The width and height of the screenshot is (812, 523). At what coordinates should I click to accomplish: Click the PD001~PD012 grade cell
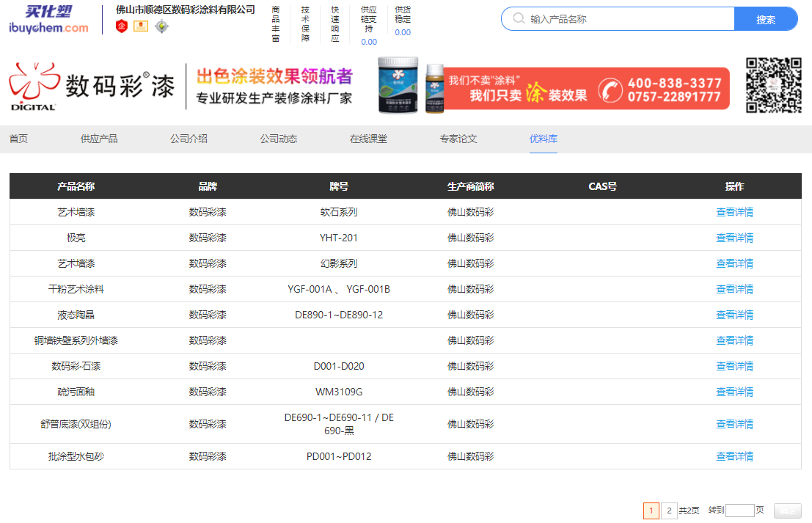coord(339,456)
